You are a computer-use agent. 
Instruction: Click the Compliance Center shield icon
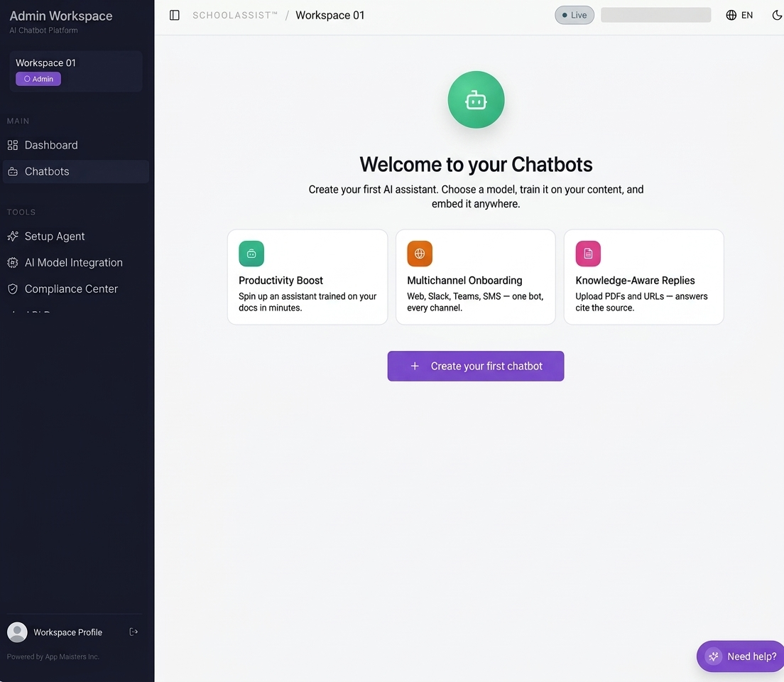click(x=13, y=288)
